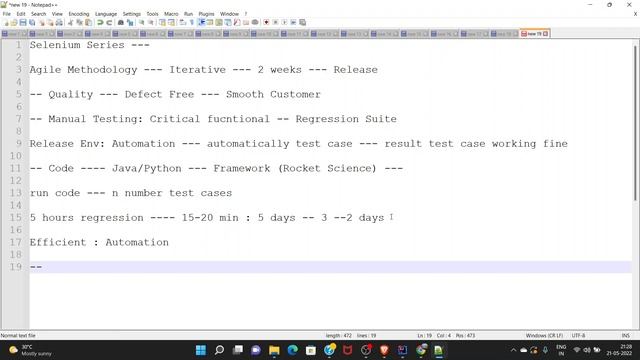Image resolution: width=640 pixels, height=360 pixels.
Task: Open the Encoding menu
Action: tap(78, 14)
